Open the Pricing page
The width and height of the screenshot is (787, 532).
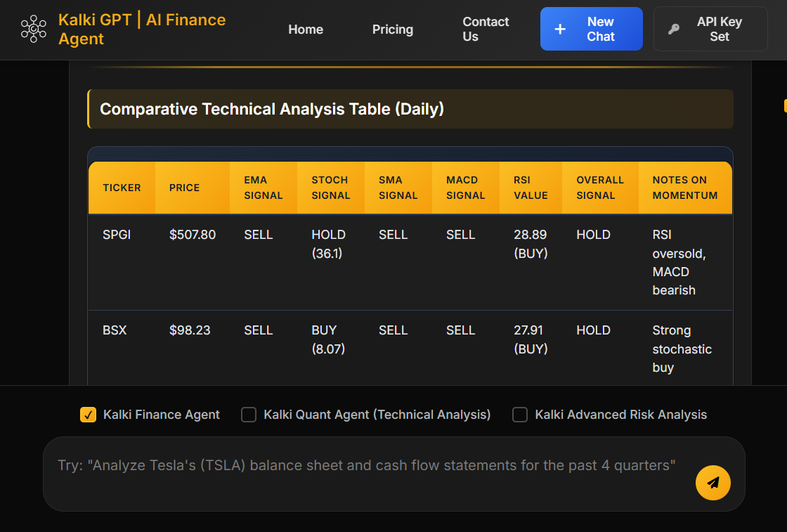[393, 30]
